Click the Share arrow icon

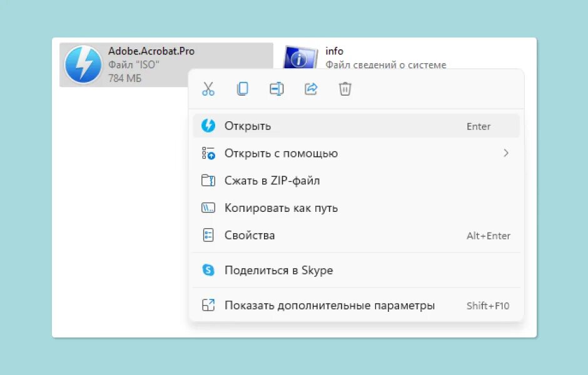point(311,89)
